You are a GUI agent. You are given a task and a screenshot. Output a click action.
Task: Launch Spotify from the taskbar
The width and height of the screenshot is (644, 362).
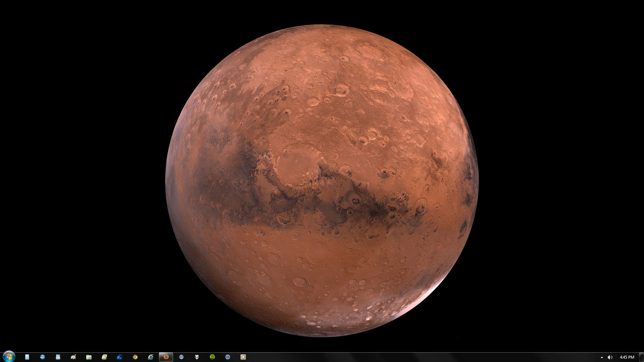point(212,357)
